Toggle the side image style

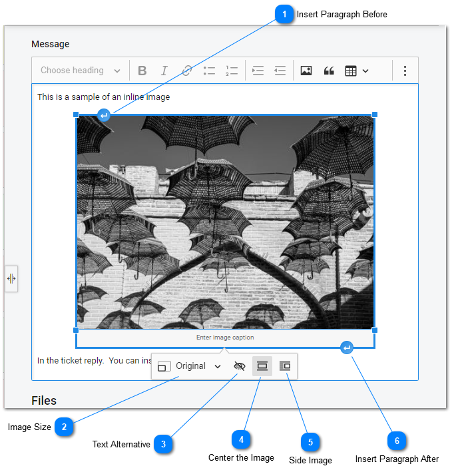285,366
